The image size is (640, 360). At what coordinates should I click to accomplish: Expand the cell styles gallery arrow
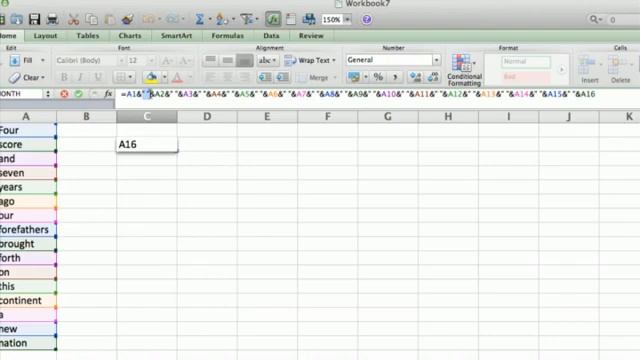562,69
